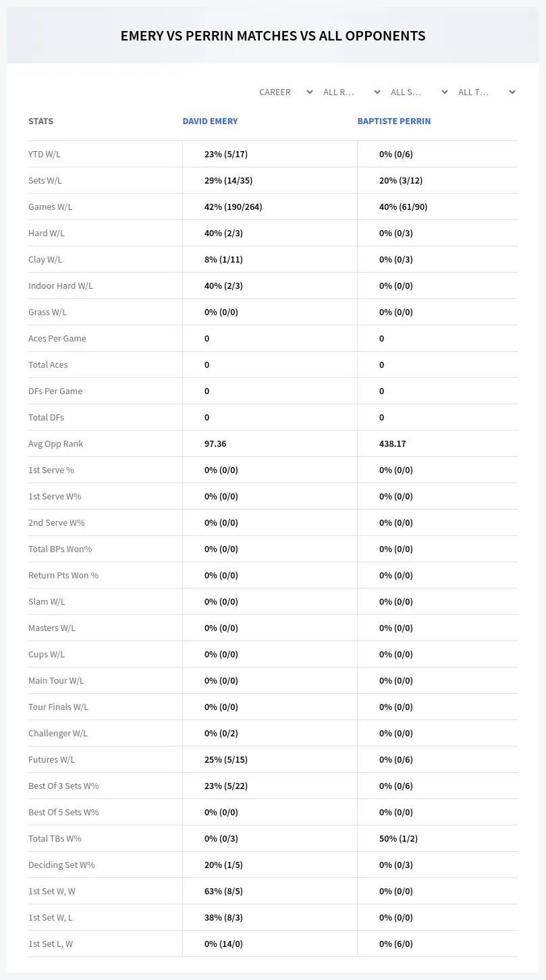Expand the ALL R... filter dropdown
The height and width of the screenshot is (980, 546).
point(352,92)
